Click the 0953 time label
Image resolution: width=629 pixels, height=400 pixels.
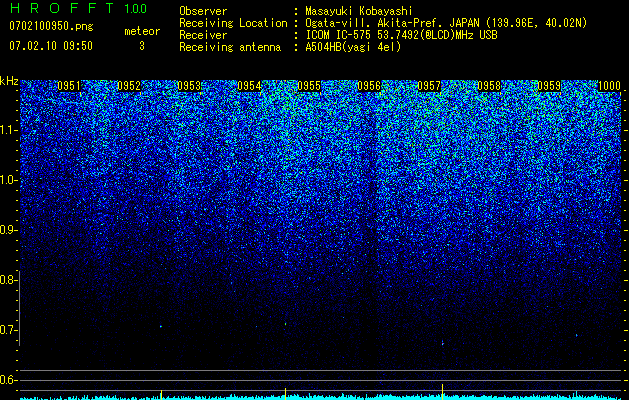(x=189, y=86)
